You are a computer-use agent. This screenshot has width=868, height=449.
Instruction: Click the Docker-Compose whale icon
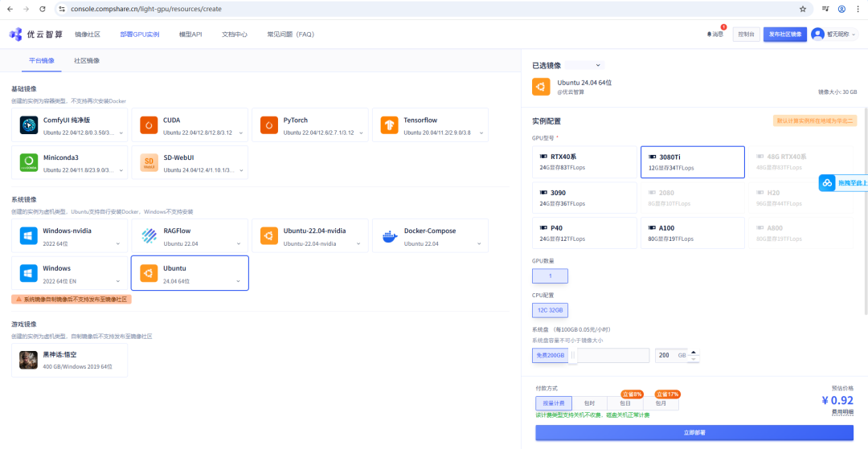(389, 236)
